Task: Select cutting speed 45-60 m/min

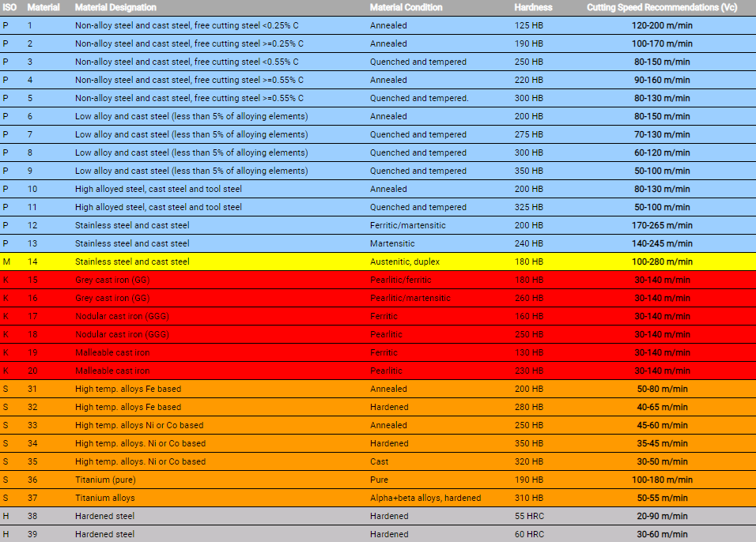Action: pos(662,425)
